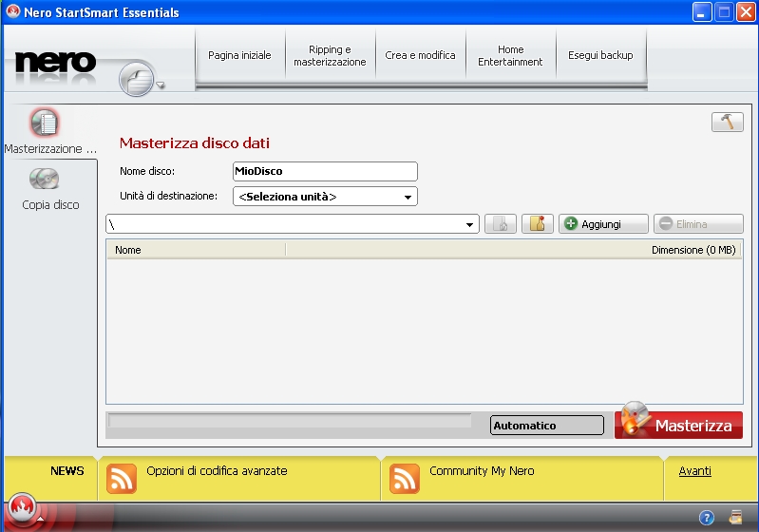759x532 pixels.
Task: Click the bottom-right disc tray icon
Action: pyautogui.click(x=736, y=518)
